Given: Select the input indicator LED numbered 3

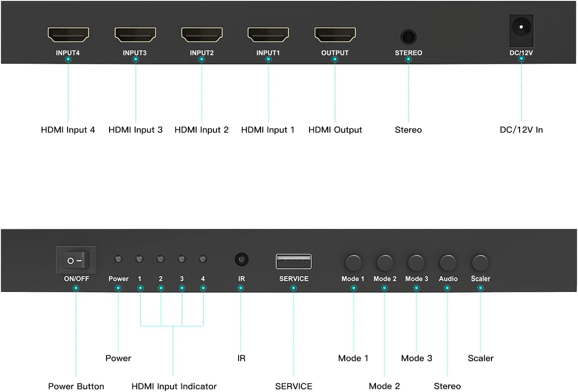Looking at the screenshot, I should 182,259.
